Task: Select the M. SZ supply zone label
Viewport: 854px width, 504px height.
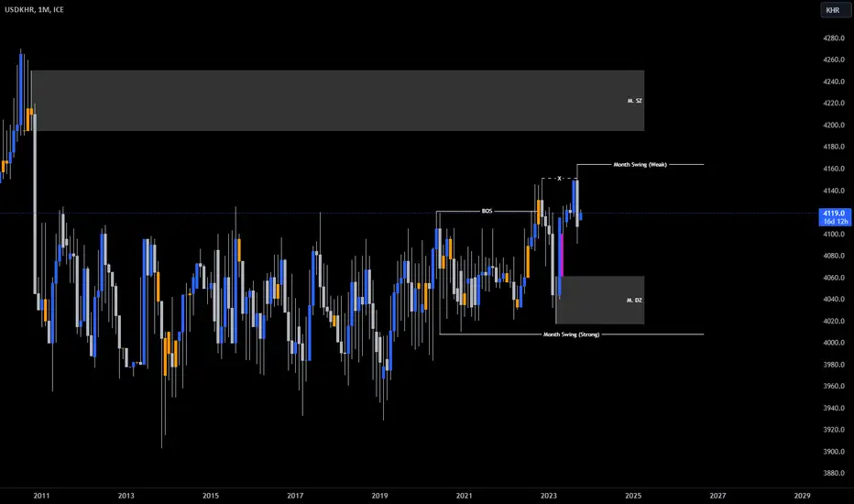Action: point(634,101)
